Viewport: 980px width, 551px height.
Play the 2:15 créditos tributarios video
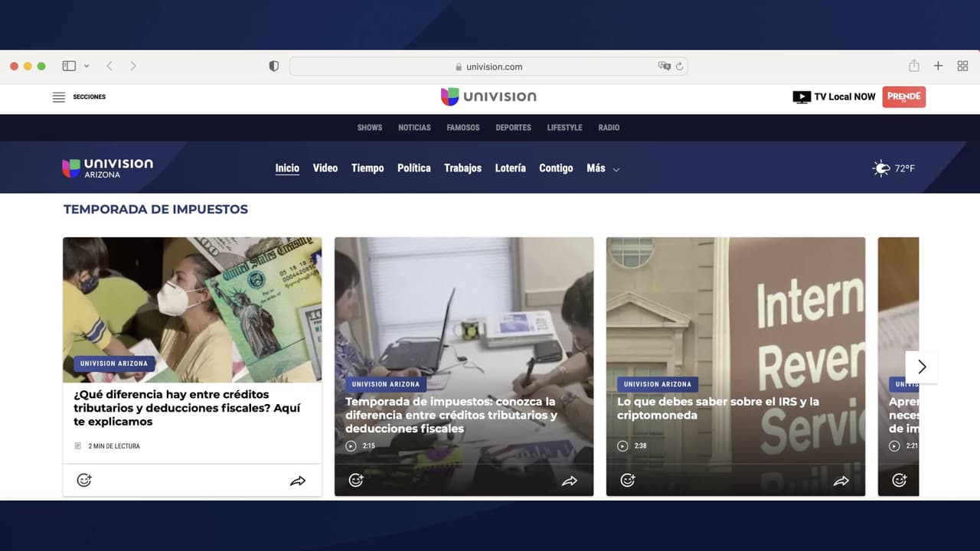pos(351,445)
